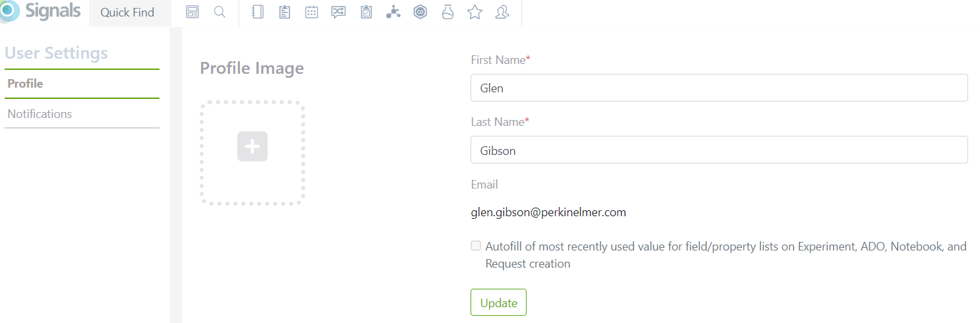Image resolution: width=980 pixels, height=323 pixels.
Task: Open the clipboard checkmark tasks icon
Action: click(x=366, y=13)
